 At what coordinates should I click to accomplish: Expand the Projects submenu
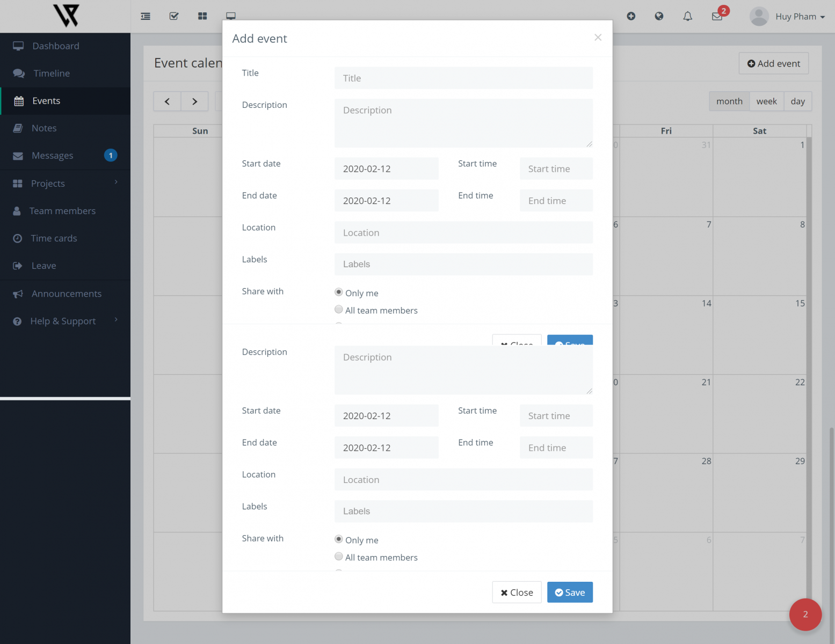click(x=65, y=184)
